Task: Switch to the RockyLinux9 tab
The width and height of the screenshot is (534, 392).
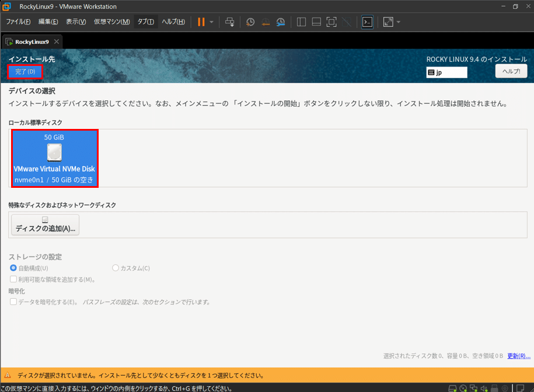Action: (32, 42)
